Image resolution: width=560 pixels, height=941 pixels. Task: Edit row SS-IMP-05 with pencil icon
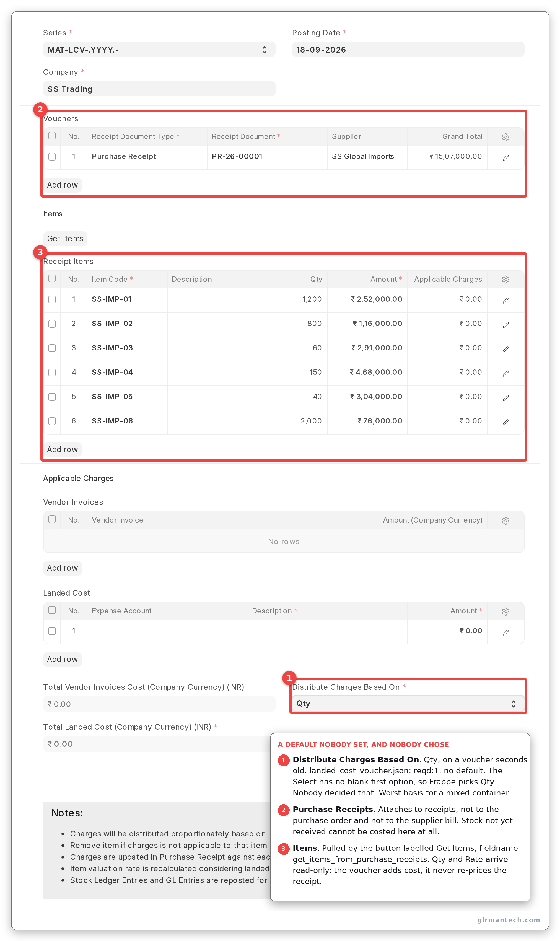coord(505,397)
